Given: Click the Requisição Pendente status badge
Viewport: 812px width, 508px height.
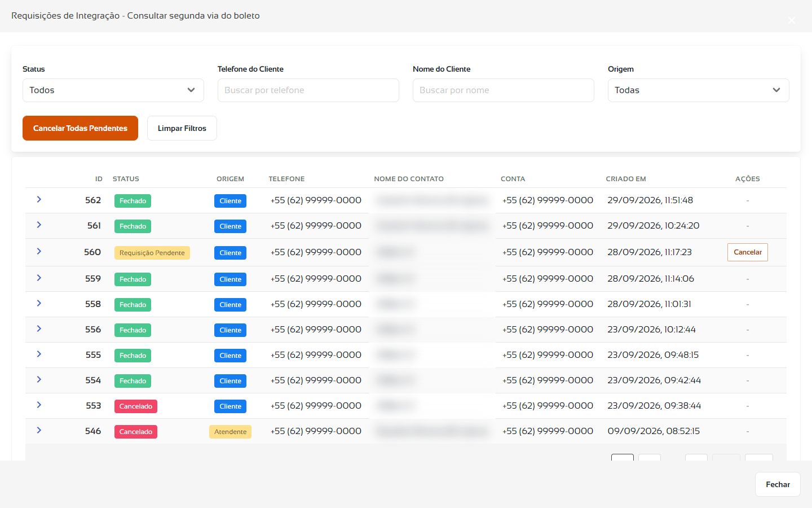Looking at the screenshot, I should 152,253.
